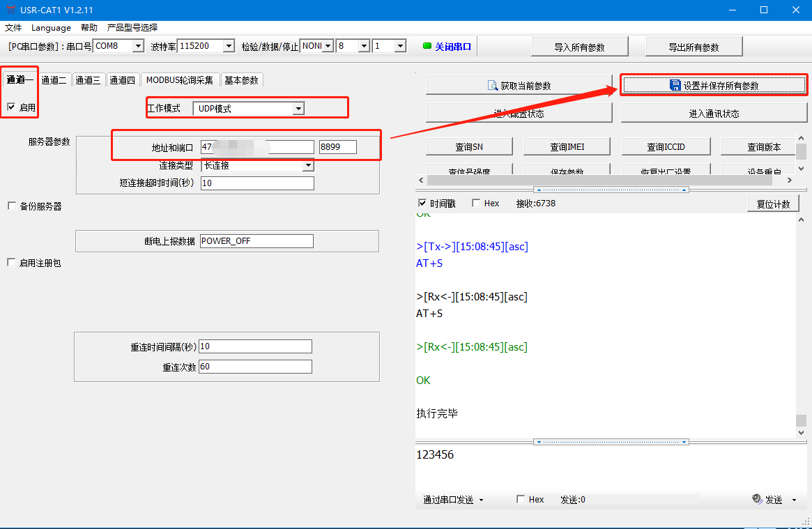Click the 断电上报数据 POWER_OFF field

point(257,241)
